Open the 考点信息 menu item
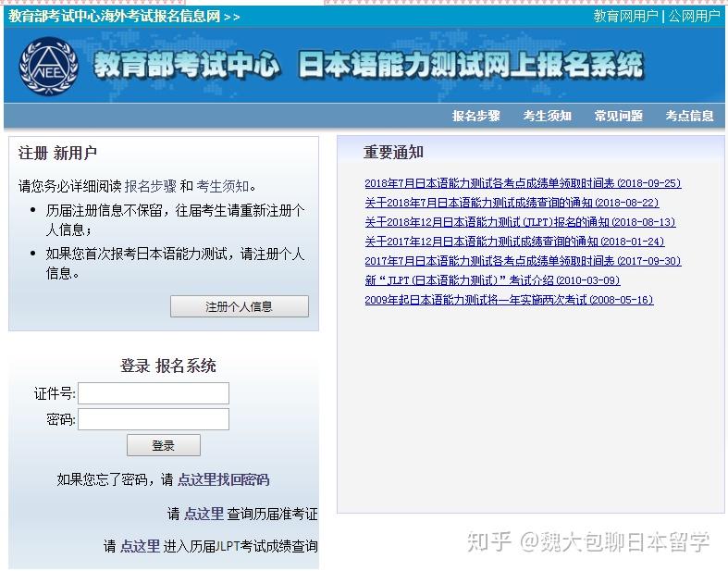The width and height of the screenshot is (728, 571). 689,116
